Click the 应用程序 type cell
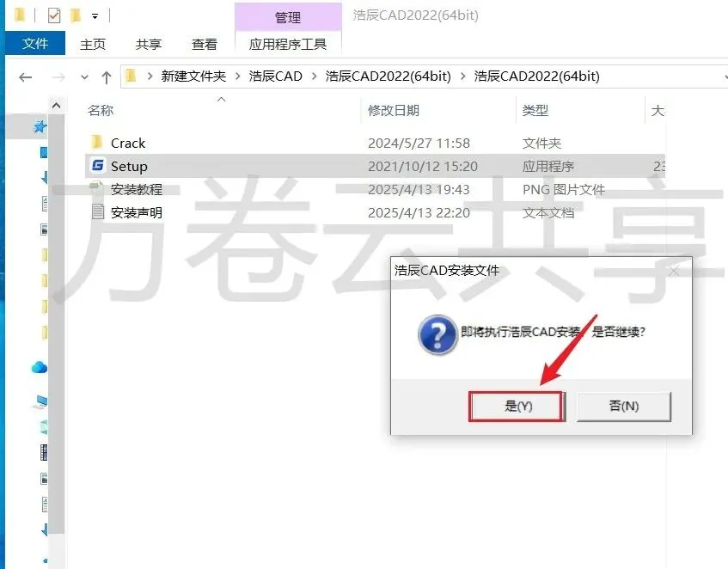Viewport: 728px width, 569px height. 548,167
